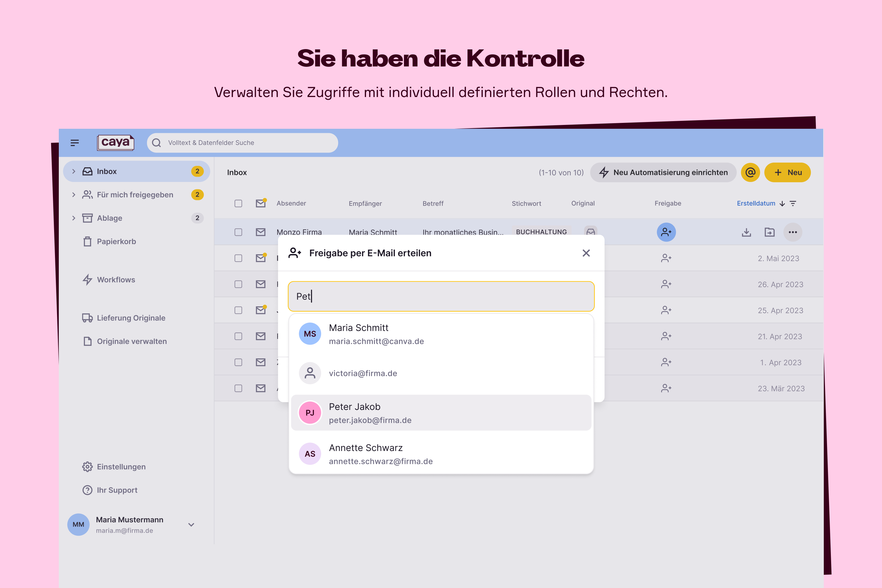The image size is (882, 588).
Task: Open more options for the Monzo Firma row
Action: click(793, 232)
